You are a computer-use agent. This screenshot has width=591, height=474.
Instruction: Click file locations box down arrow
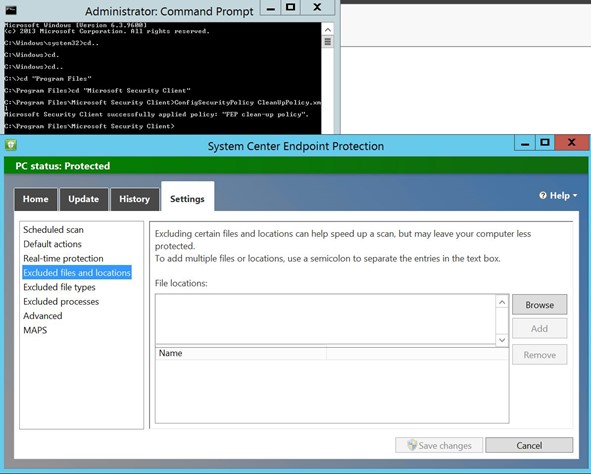click(x=502, y=340)
